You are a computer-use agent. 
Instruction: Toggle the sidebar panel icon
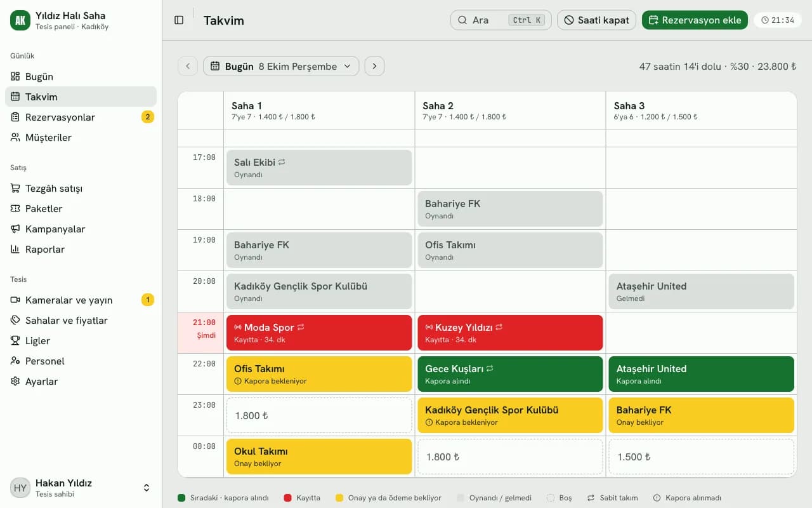coord(179,20)
